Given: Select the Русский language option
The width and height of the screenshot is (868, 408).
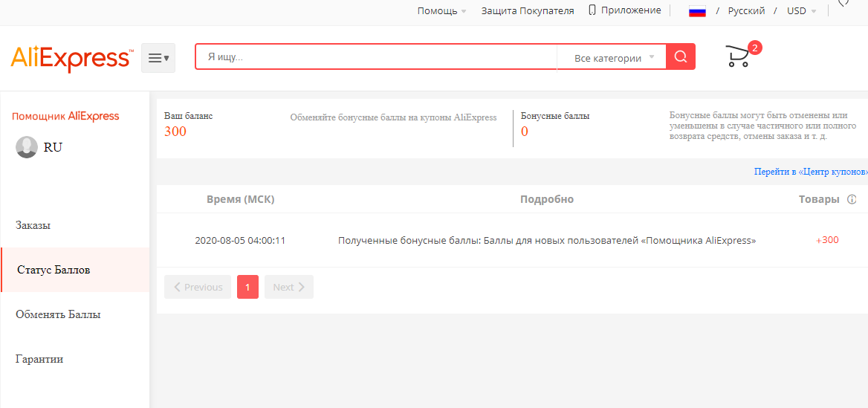Looking at the screenshot, I should tap(746, 10).
